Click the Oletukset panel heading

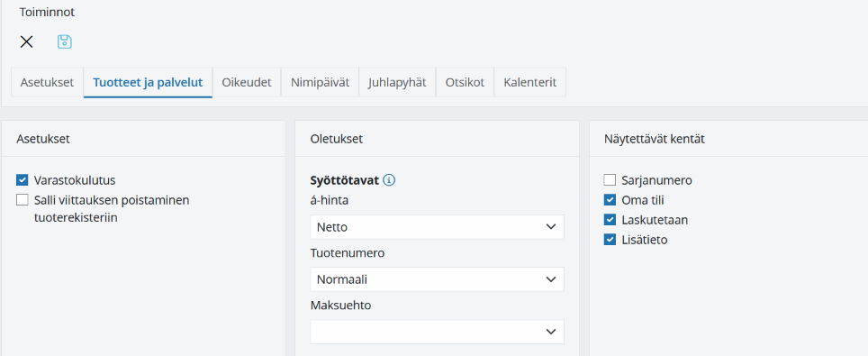(337, 139)
